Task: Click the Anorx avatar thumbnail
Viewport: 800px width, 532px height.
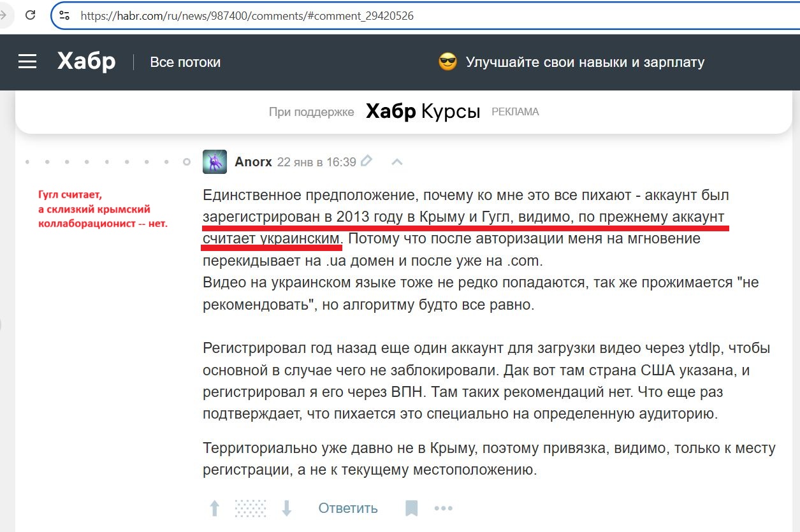Action: click(x=215, y=162)
